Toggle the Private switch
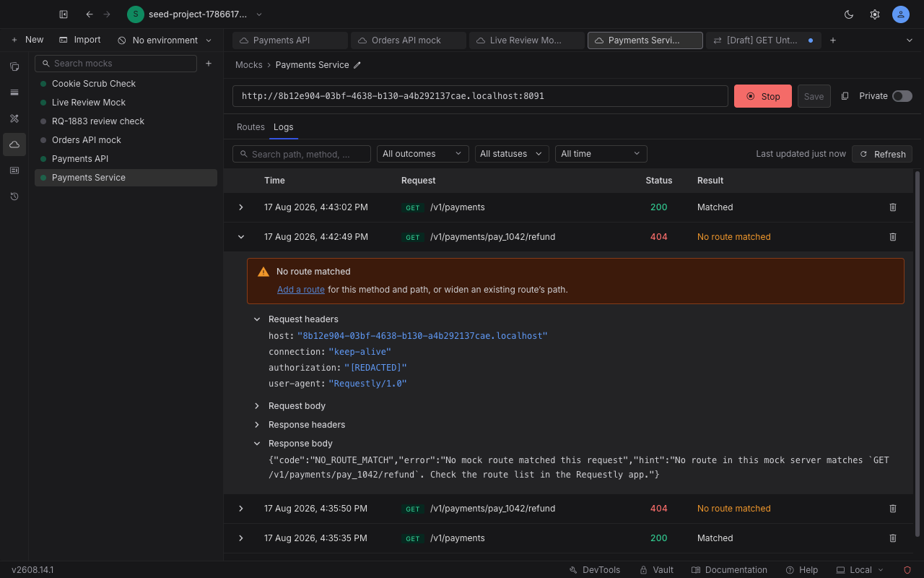This screenshot has width=924, height=578. click(902, 96)
